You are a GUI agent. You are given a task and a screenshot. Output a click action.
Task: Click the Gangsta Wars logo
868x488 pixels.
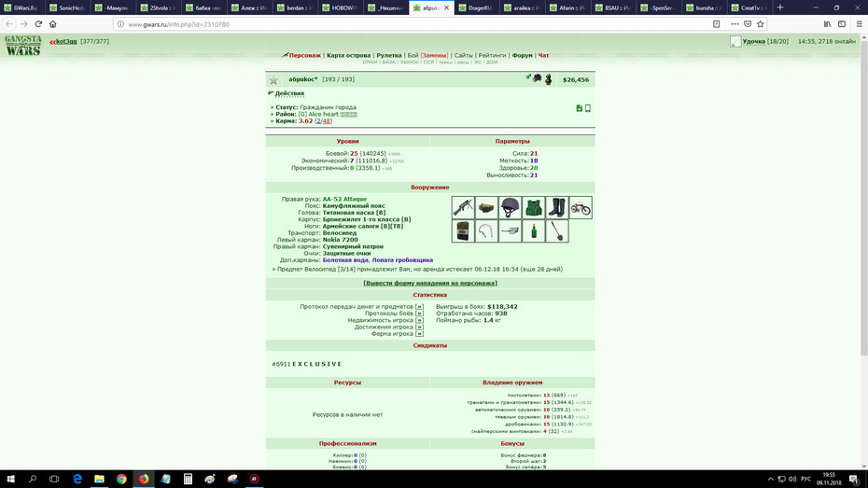[x=23, y=46]
